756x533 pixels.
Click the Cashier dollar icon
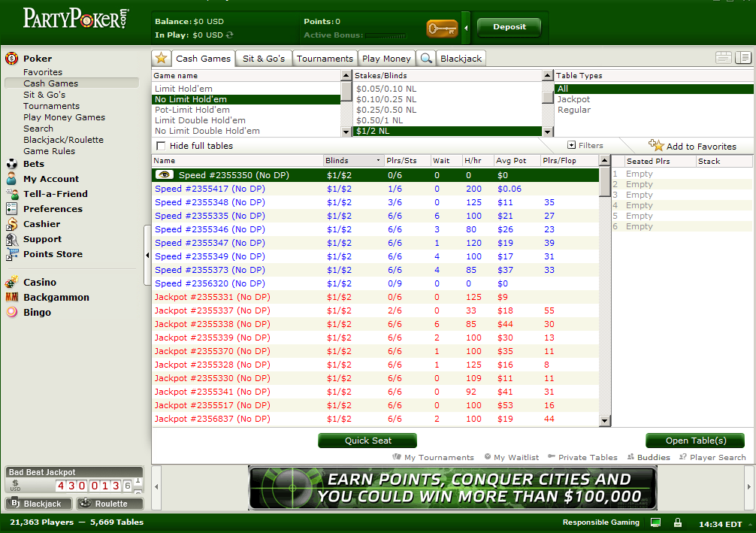11,224
